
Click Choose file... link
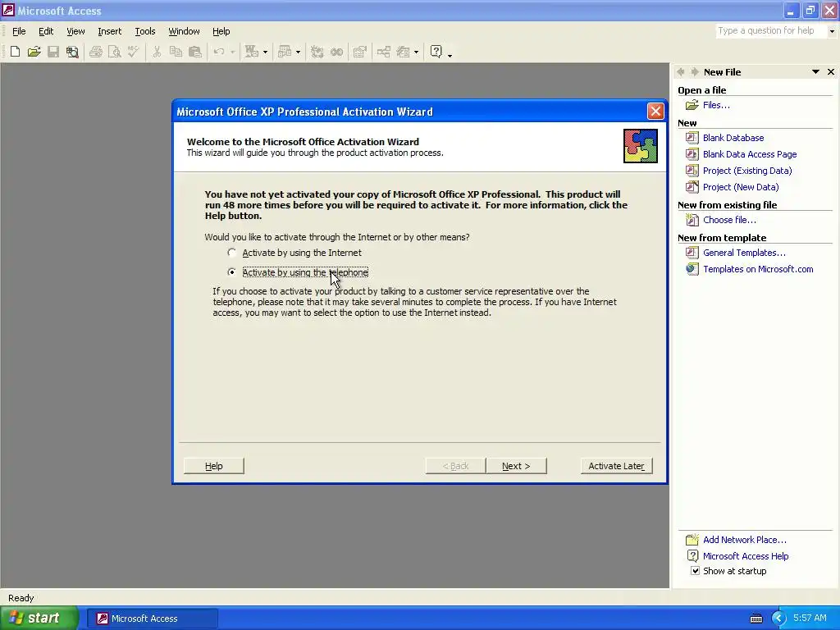pyautogui.click(x=729, y=220)
